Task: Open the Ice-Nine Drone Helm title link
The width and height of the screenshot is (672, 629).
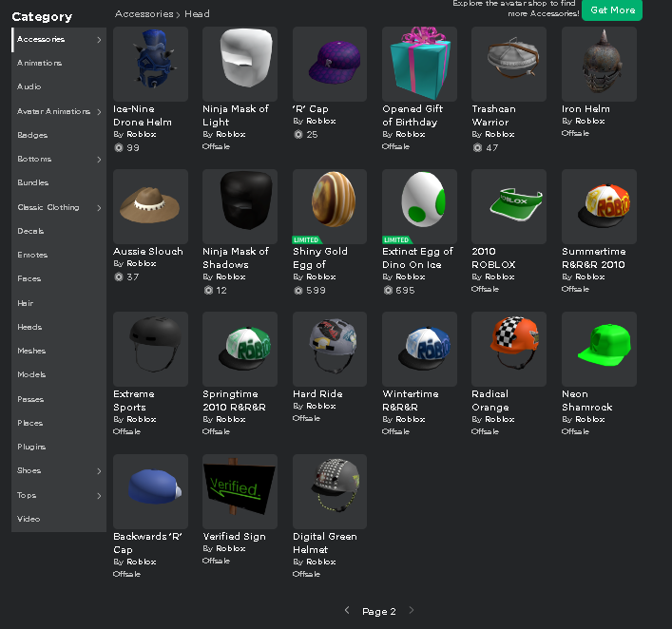Action: click(x=143, y=115)
